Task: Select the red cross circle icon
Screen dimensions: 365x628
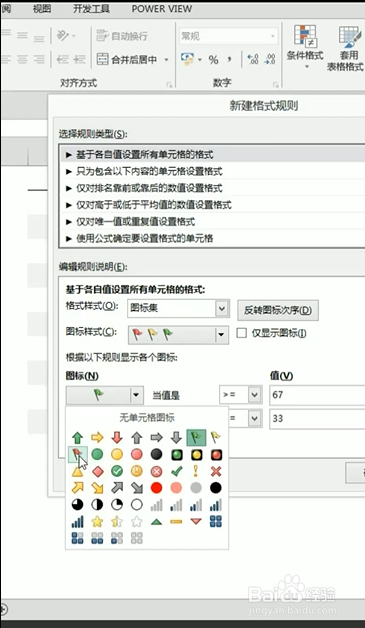Action: point(156,471)
